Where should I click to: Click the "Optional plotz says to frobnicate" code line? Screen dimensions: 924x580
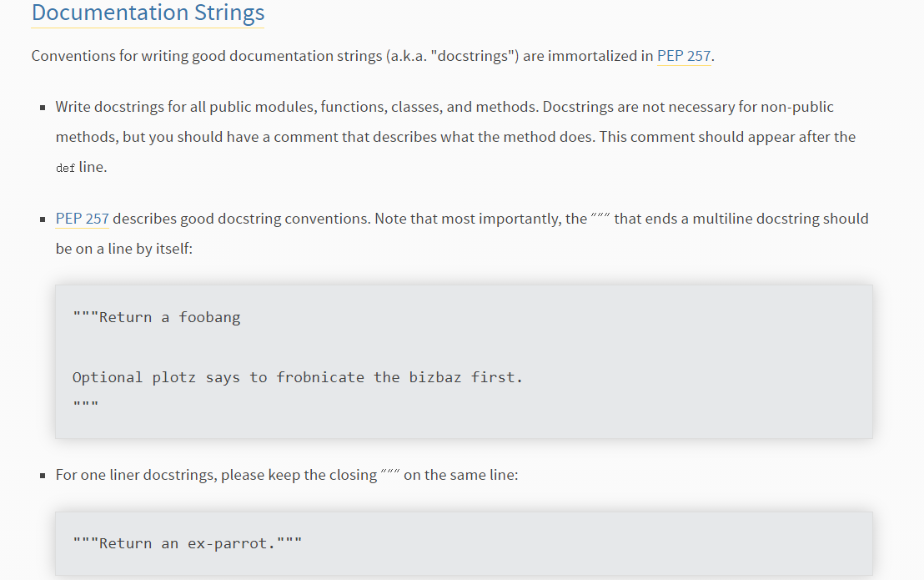click(298, 377)
